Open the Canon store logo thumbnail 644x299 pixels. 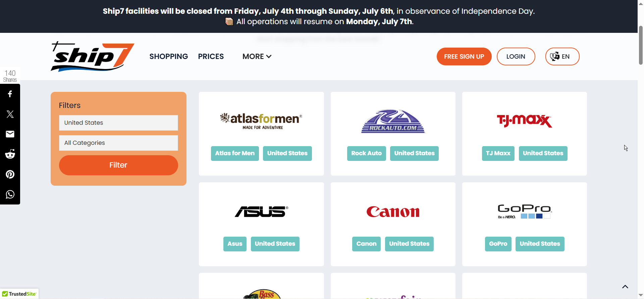click(393, 212)
